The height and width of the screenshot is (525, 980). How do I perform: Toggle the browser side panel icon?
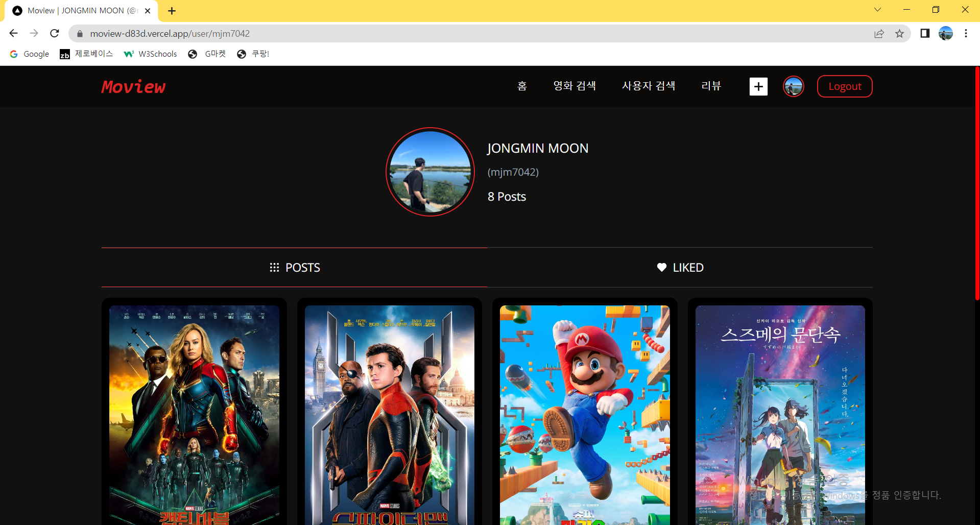925,33
